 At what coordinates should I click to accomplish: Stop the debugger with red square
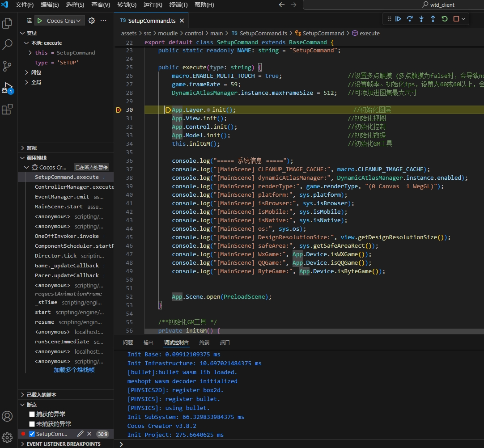pyautogui.click(x=456, y=19)
